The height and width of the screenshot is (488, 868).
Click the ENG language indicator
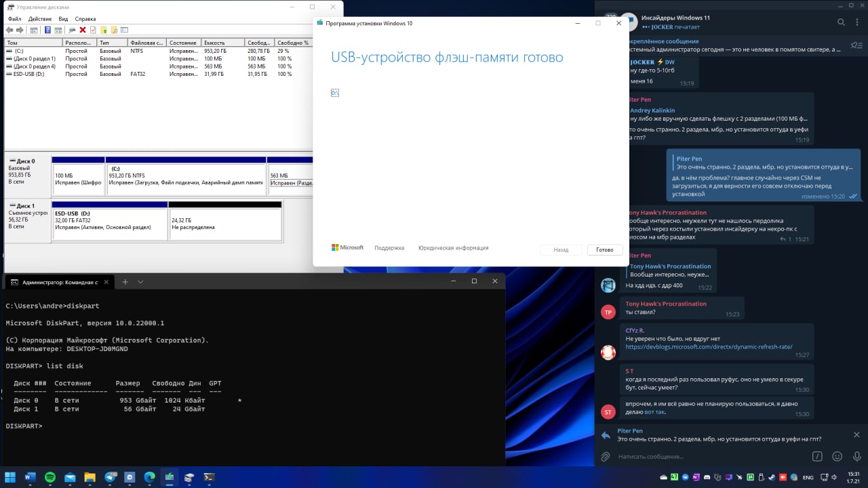click(808, 477)
